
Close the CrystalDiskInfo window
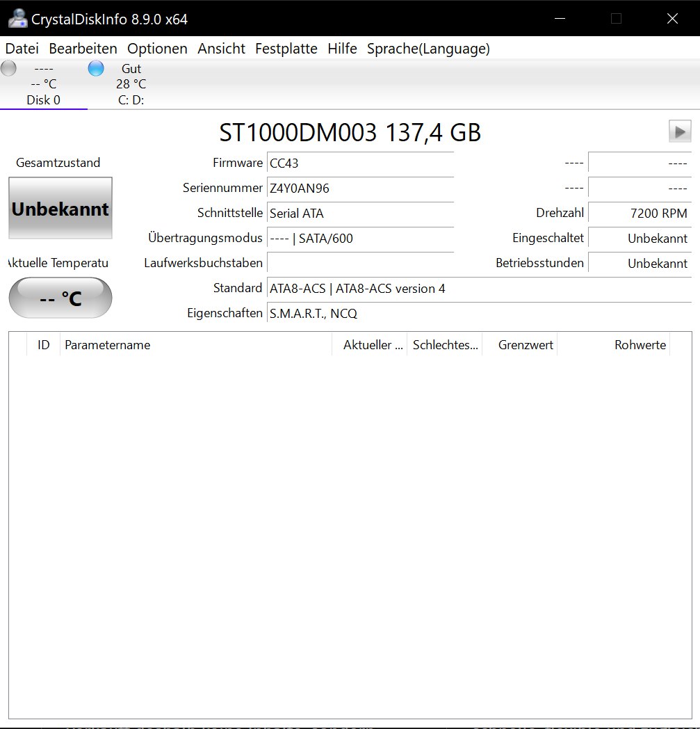(672, 19)
